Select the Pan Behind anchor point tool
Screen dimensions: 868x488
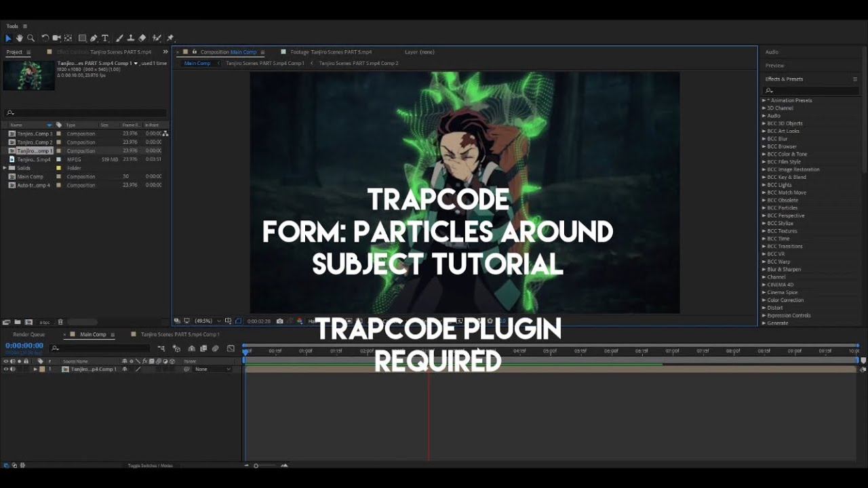[x=68, y=38]
